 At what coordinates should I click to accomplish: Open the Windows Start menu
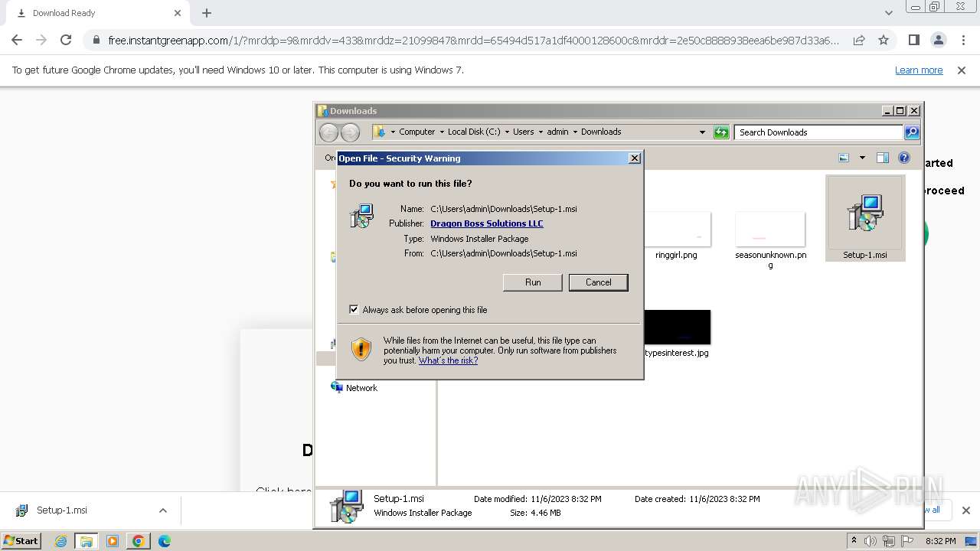[21, 541]
